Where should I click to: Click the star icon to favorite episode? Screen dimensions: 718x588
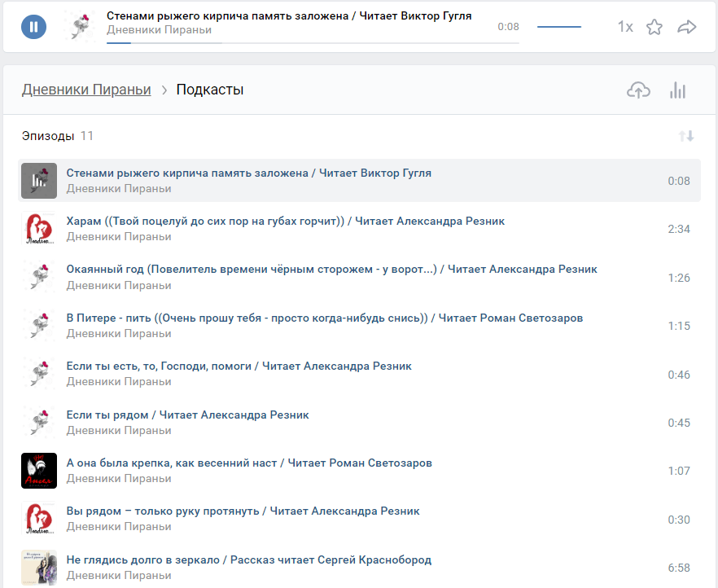point(655,27)
